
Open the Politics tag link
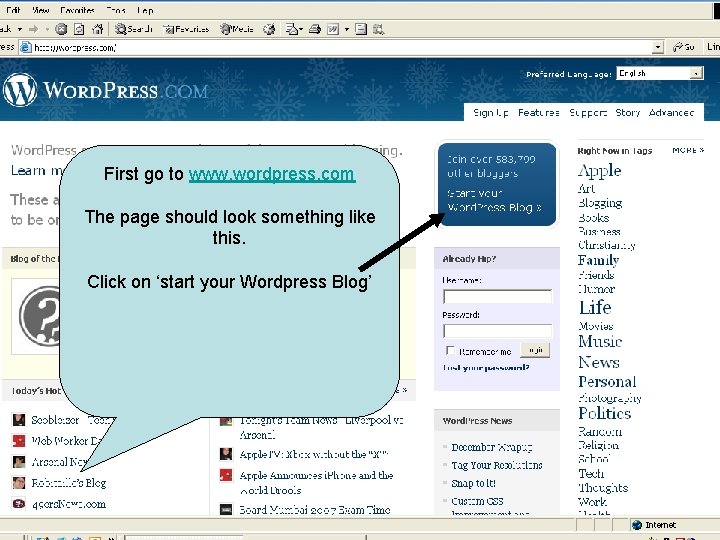(x=604, y=413)
